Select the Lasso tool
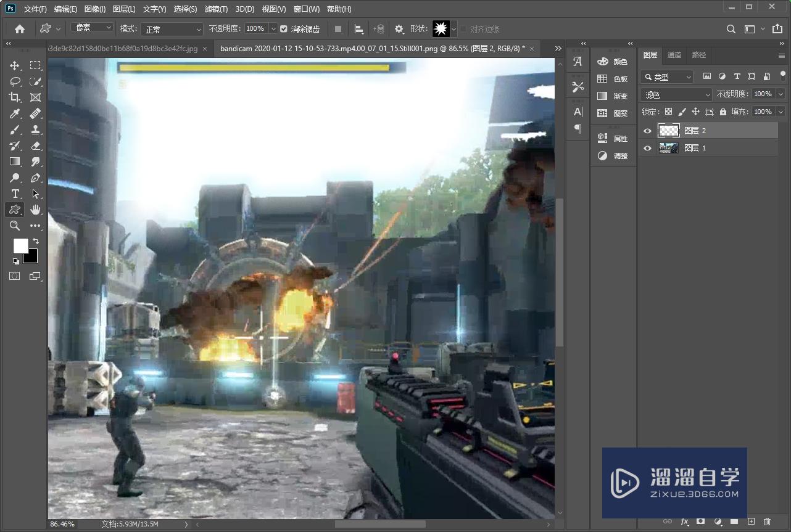791x532 pixels. pyautogui.click(x=15, y=81)
